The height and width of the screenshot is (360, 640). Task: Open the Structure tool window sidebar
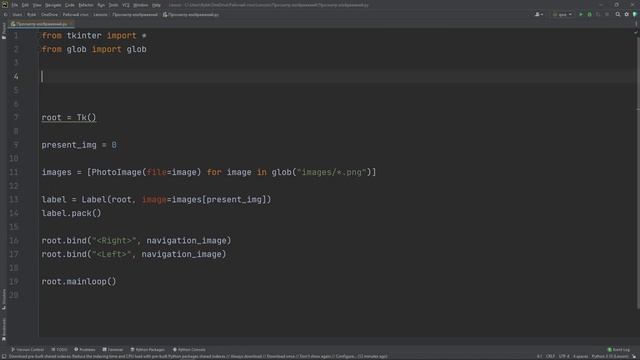point(4,299)
